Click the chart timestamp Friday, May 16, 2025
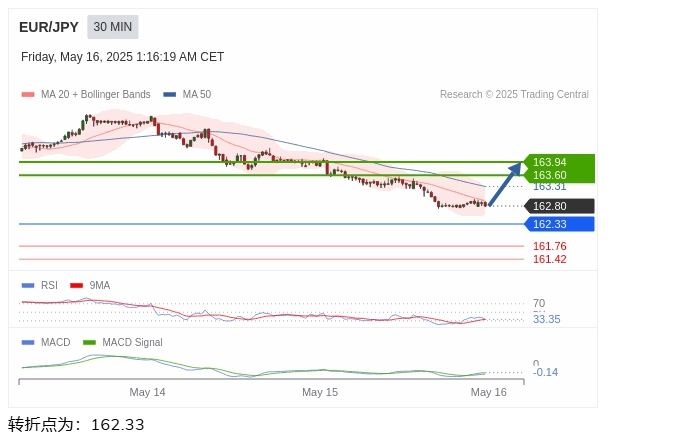673x442 pixels. tap(122, 57)
